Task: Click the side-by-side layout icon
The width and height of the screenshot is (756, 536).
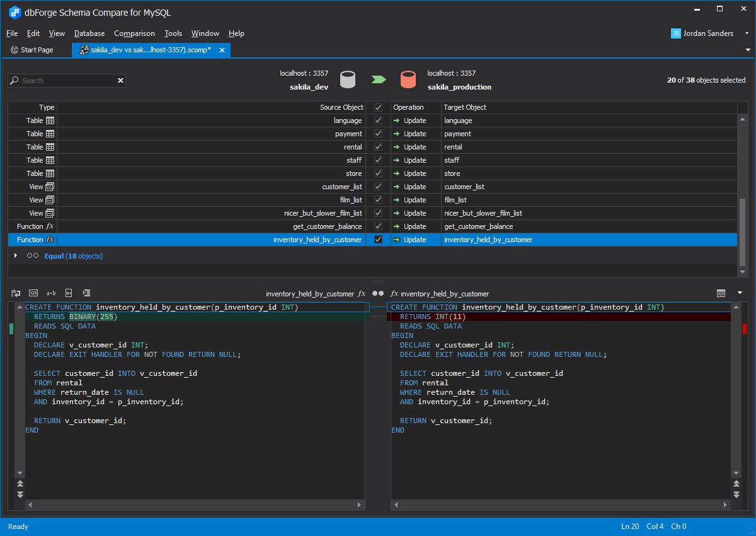Action: [x=721, y=293]
